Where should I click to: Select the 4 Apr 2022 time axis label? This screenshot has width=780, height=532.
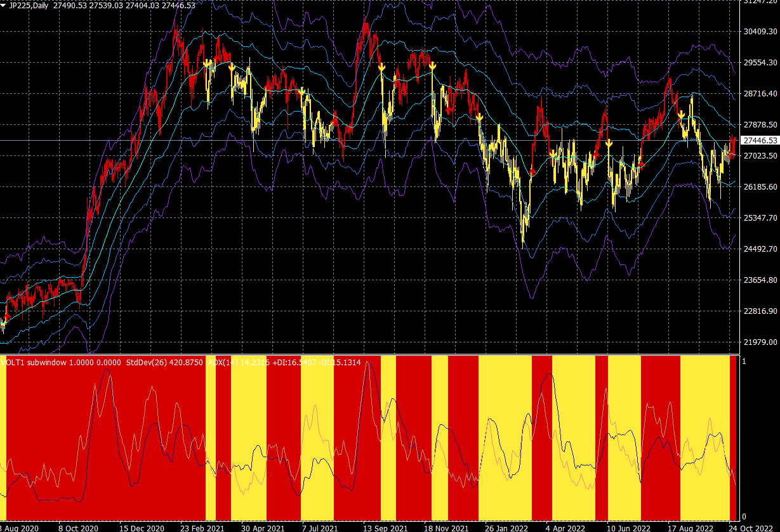(564, 527)
